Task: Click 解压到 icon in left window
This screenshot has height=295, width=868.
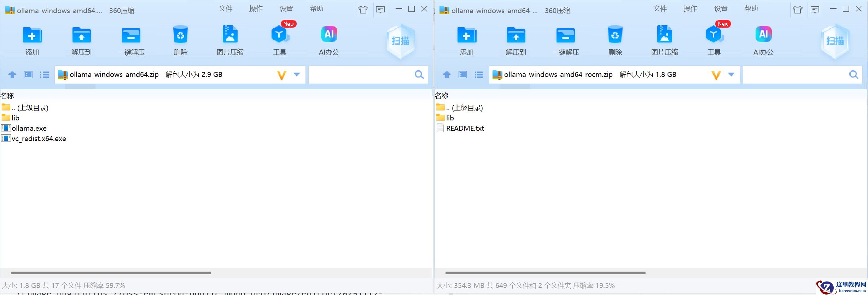Action: tap(81, 35)
